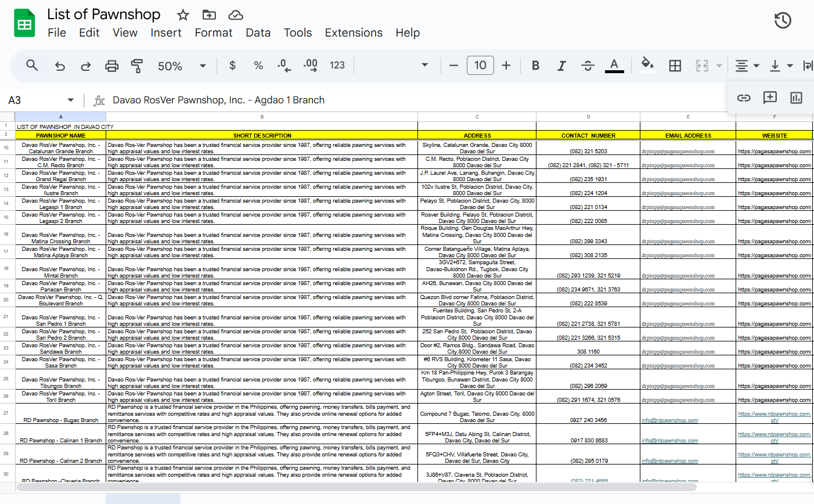This screenshot has height=504, width=814.
Task: Insert link using the chain icon
Action: pyautogui.click(x=744, y=98)
